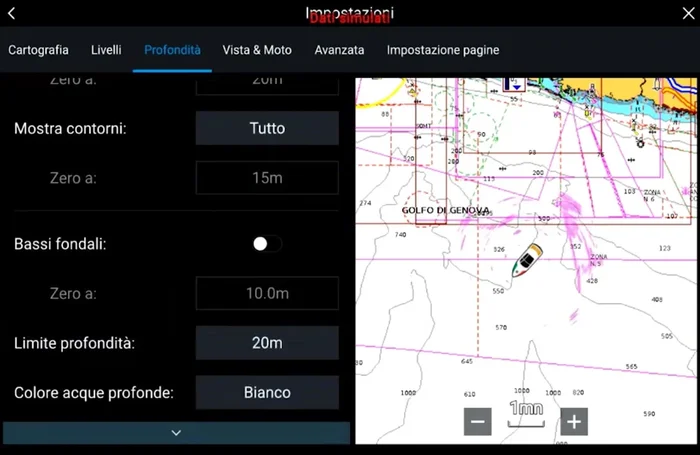Open Limite profondità dropdown showing 20m
Viewport: 700px width, 455px height.
pyautogui.click(x=267, y=343)
